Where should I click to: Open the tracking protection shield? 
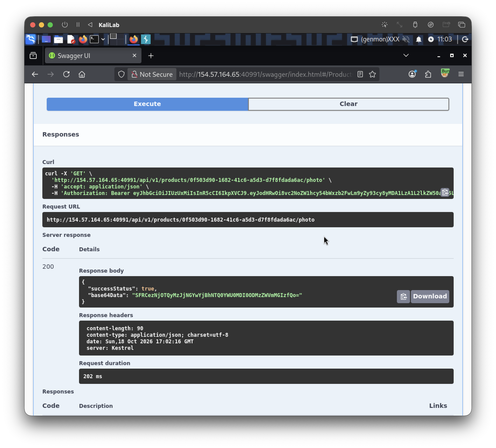[x=121, y=74]
